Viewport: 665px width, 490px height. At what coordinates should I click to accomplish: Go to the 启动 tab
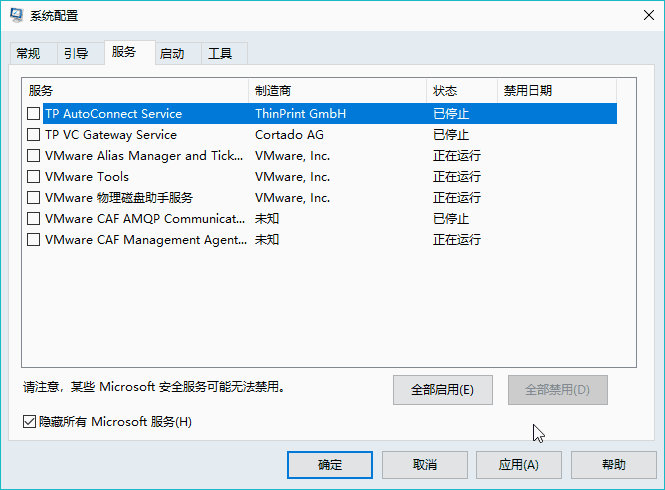[x=172, y=54]
